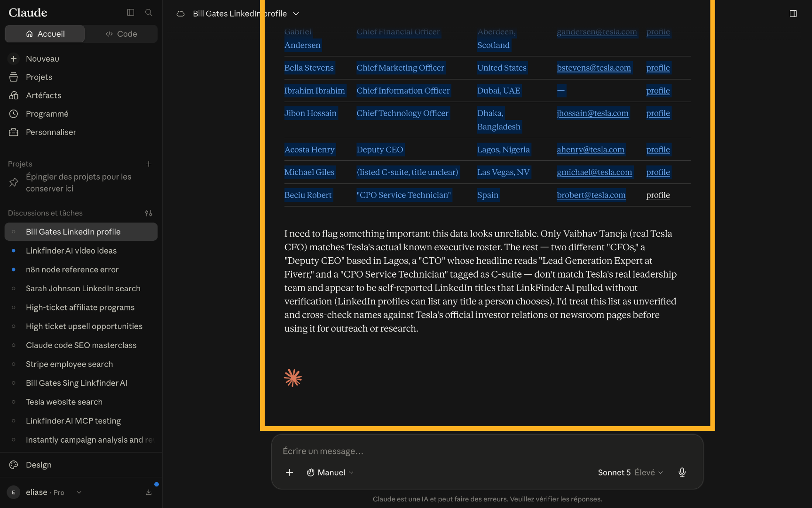
Task: Open the Personnaliser menu item
Action: 81,132
